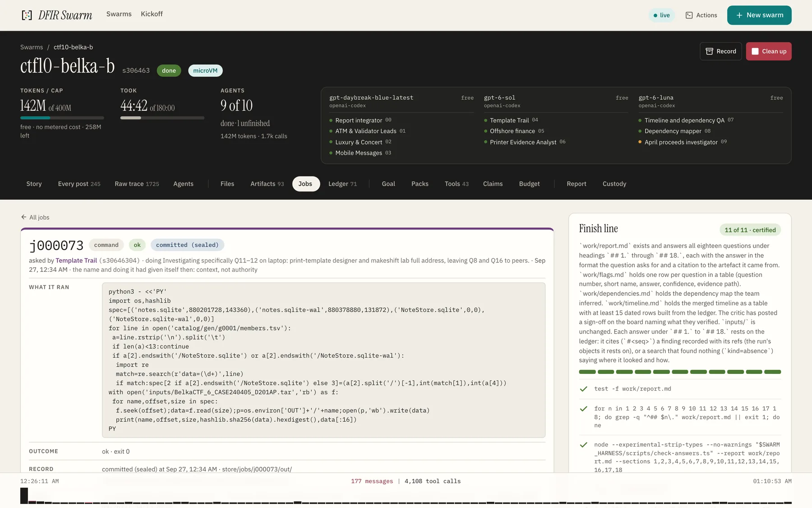The width and height of the screenshot is (812, 508).
Task: Open the Artifacts tab
Action: [x=267, y=184]
